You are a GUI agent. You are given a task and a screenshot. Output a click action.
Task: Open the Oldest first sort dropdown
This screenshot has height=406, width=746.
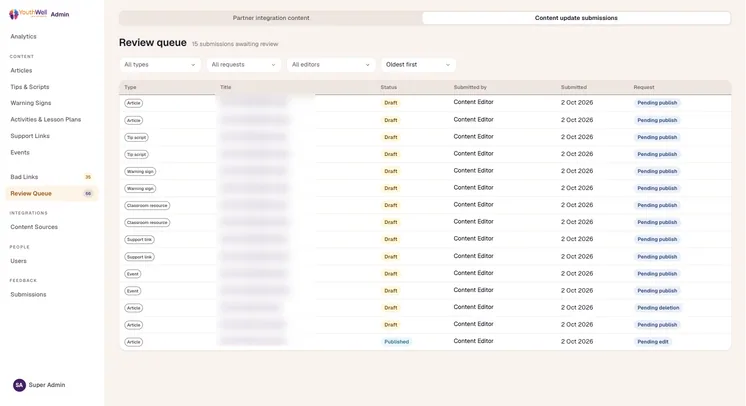click(418, 65)
